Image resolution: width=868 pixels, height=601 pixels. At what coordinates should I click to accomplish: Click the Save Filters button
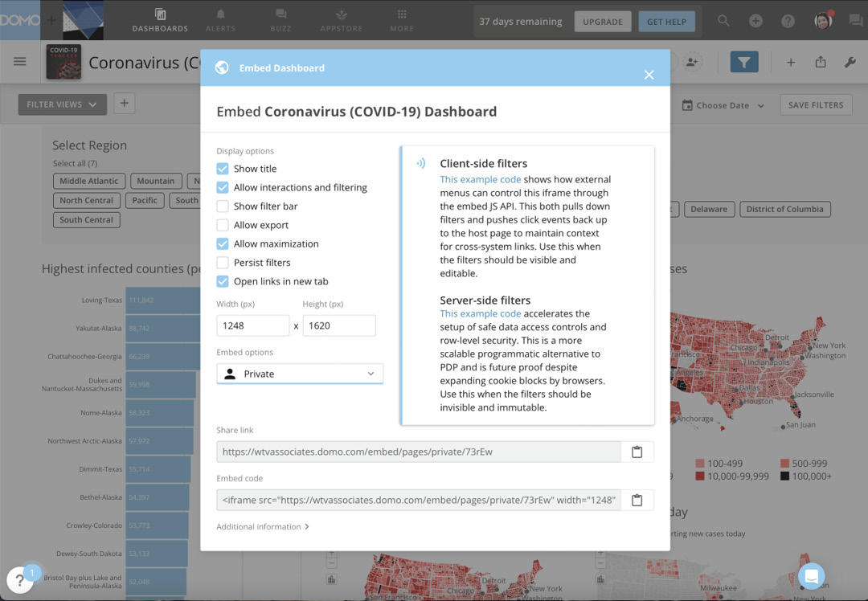click(816, 104)
